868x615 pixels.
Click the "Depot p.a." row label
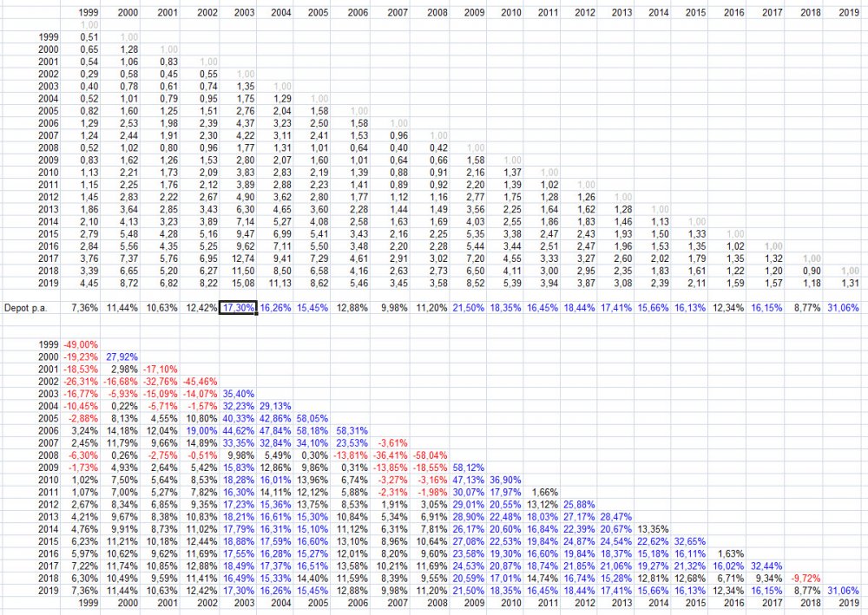pos(25,308)
